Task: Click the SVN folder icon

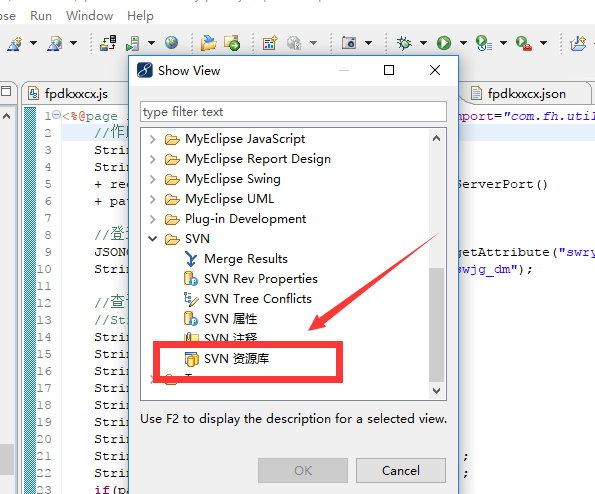Action: 172,239
